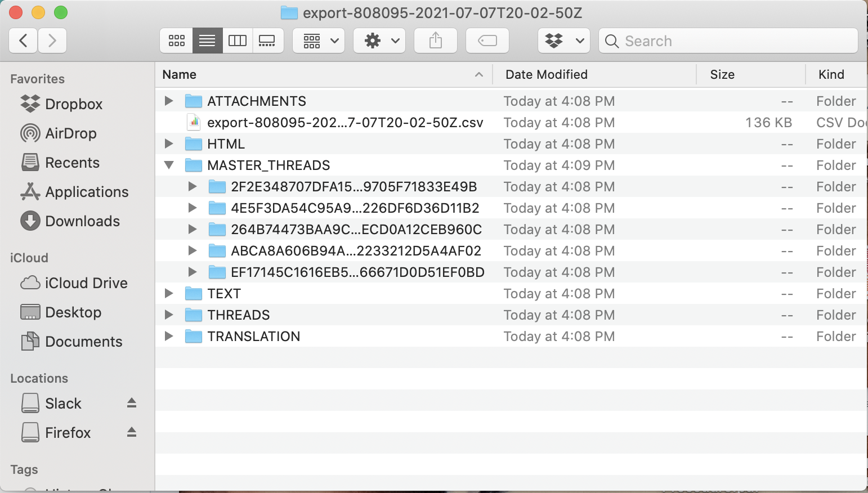Select the Slack volume in the sidebar
The height and width of the screenshot is (493, 868).
click(x=51, y=404)
